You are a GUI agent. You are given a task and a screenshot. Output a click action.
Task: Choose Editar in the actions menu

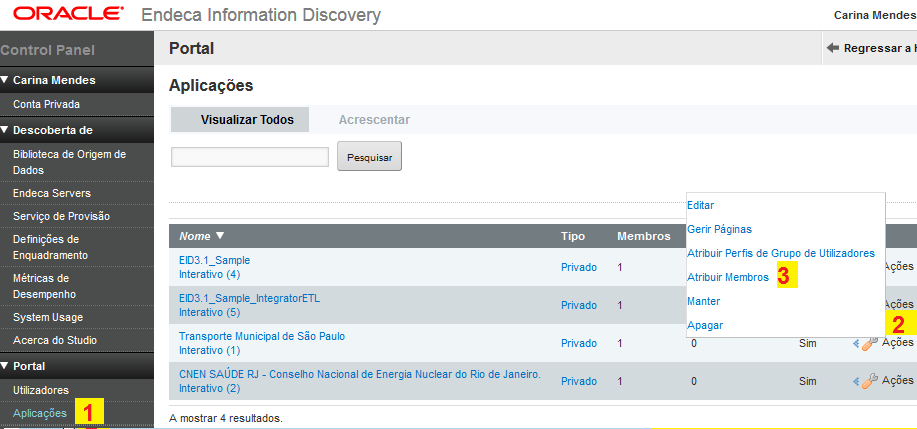click(x=700, y=205)
